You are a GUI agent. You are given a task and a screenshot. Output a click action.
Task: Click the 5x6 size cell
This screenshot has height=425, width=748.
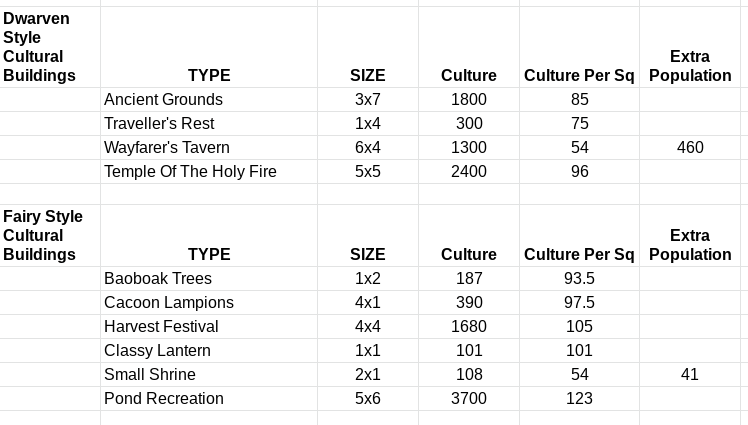[368, 398]
